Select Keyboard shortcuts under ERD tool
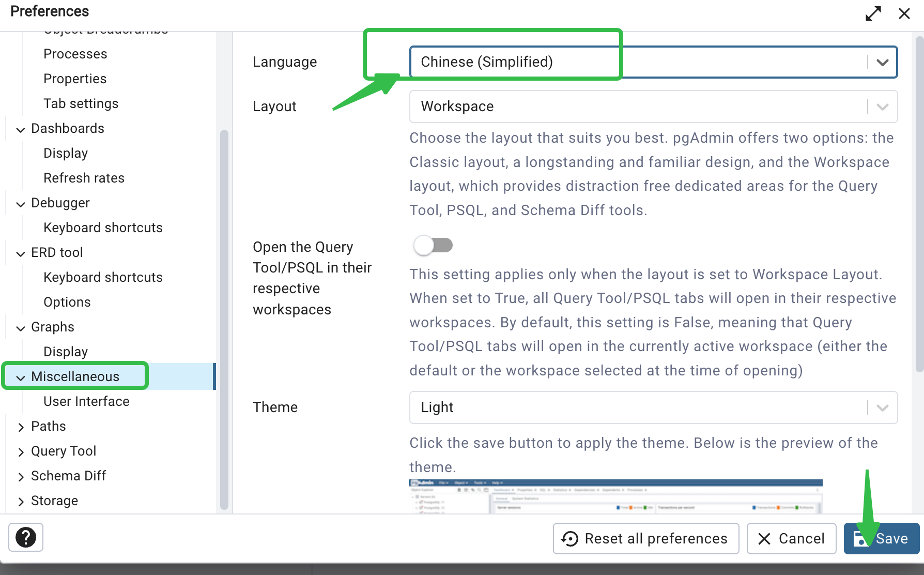 (x=103, y=277)
